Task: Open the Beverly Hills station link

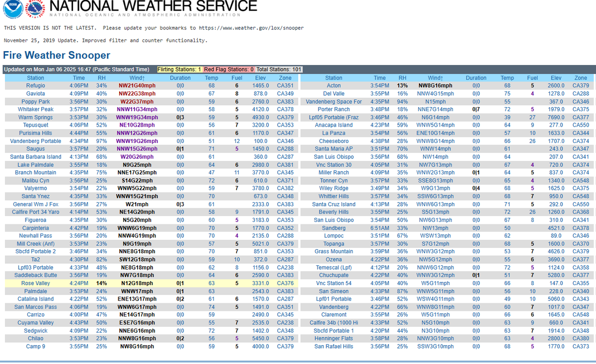Action: click(x=334, y=212)
